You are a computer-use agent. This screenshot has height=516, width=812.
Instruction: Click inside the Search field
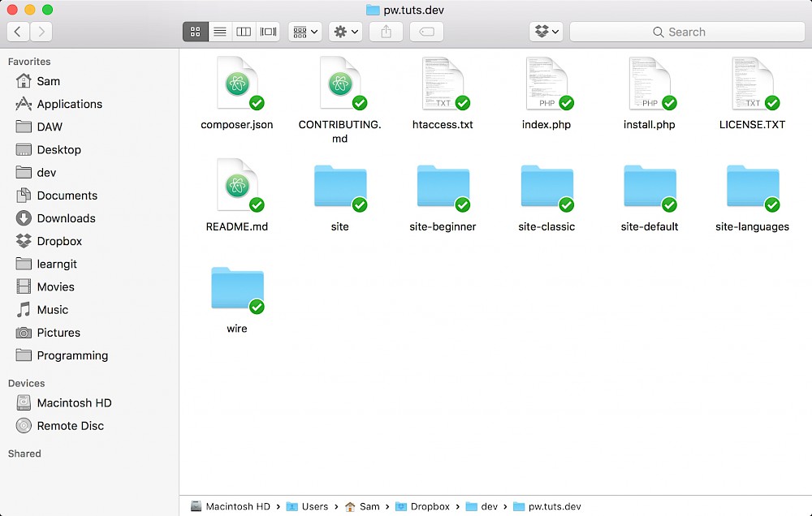[x=686, y=32]
